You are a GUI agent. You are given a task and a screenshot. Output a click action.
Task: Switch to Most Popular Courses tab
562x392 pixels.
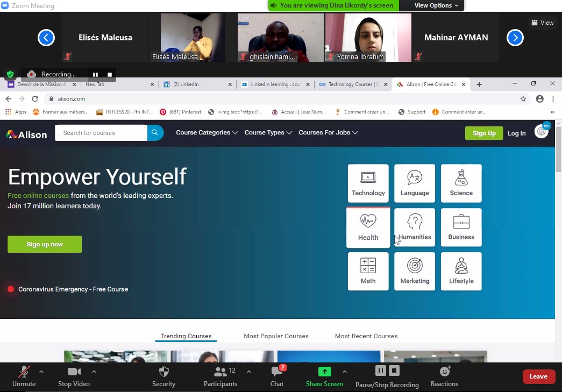[276, 336]
